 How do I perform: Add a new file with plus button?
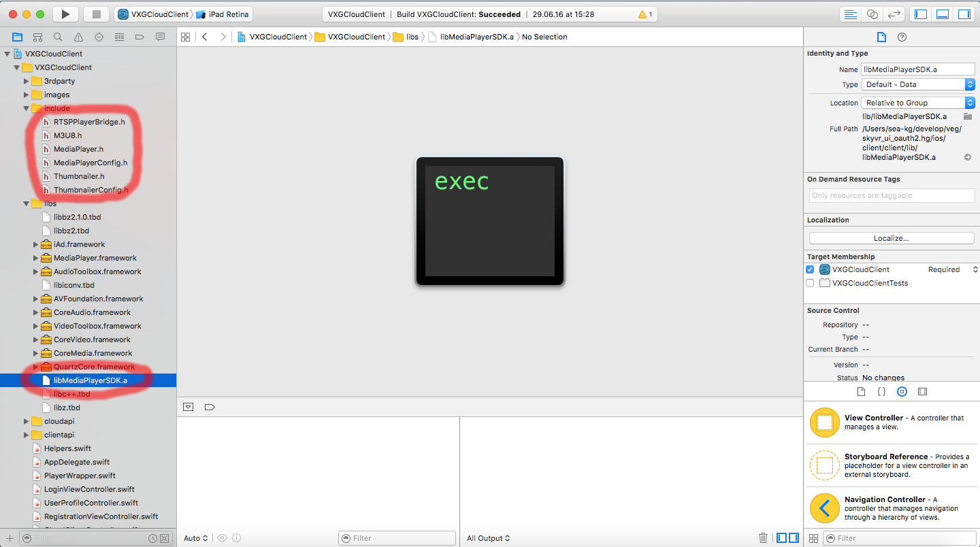tap(10, 538)
